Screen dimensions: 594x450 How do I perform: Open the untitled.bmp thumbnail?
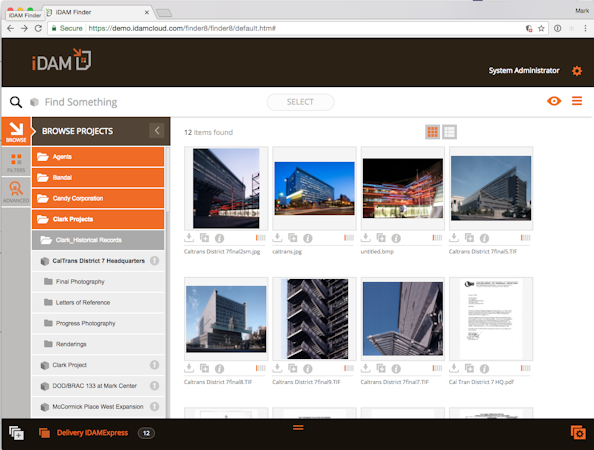[403, 188]
